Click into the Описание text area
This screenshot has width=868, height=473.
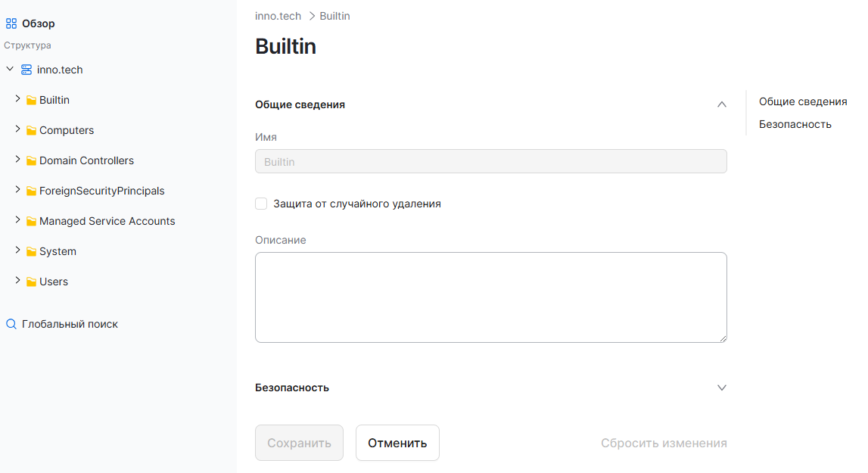click(x=490, y=297)
